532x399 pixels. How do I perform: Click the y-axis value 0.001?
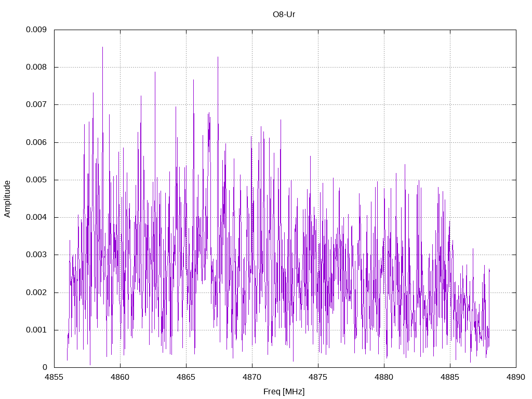[36, 330]
